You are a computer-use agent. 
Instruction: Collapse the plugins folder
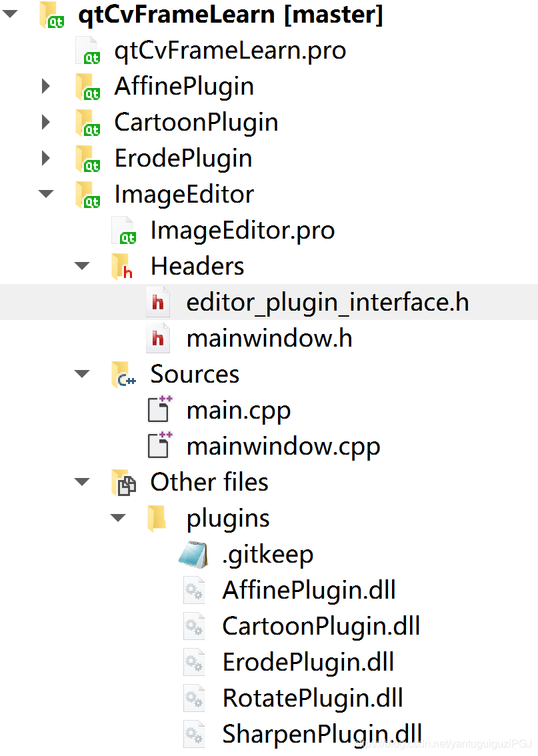(118, 518)
